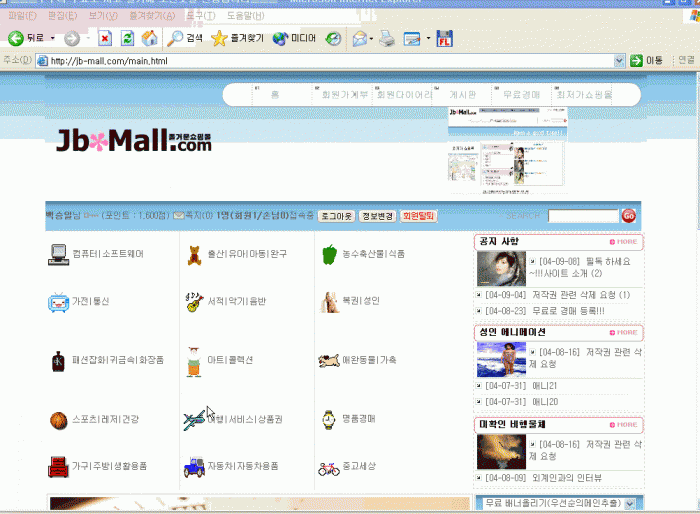Select the green pepper food category icon
The height and width of the screenshot is (514, 700).
(329, 254)
